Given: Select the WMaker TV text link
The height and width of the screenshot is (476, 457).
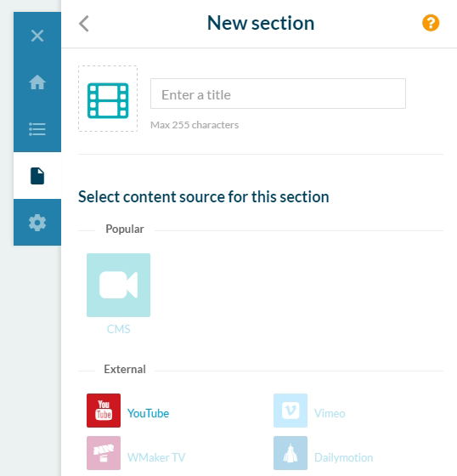Looking at the screenshot, I should 156,457.
